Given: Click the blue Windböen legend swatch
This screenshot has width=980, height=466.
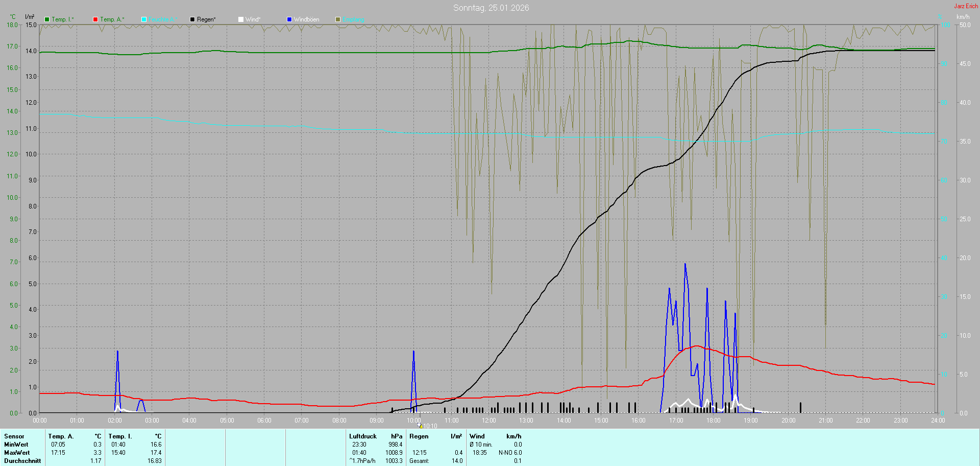Looking at the screenshot, I should (289, 19).
